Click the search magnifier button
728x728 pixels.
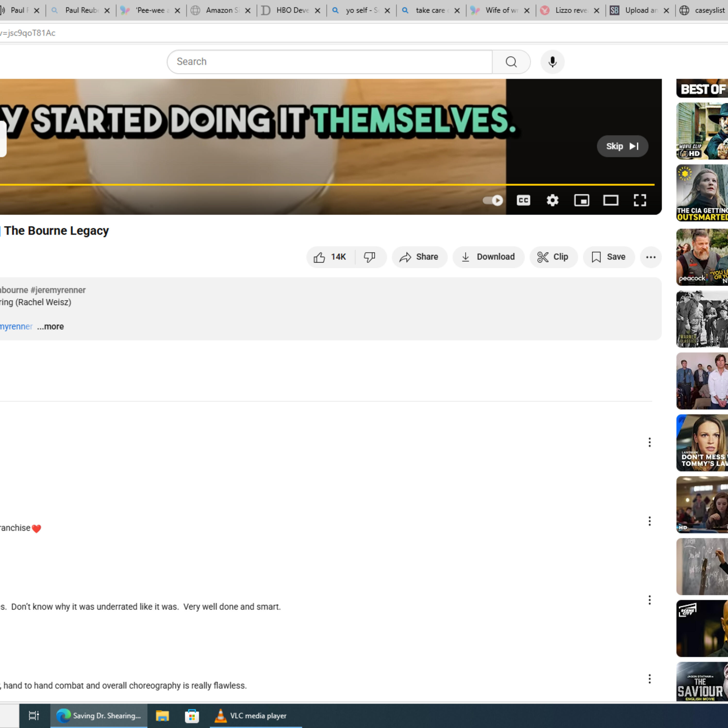coord(511,62)
